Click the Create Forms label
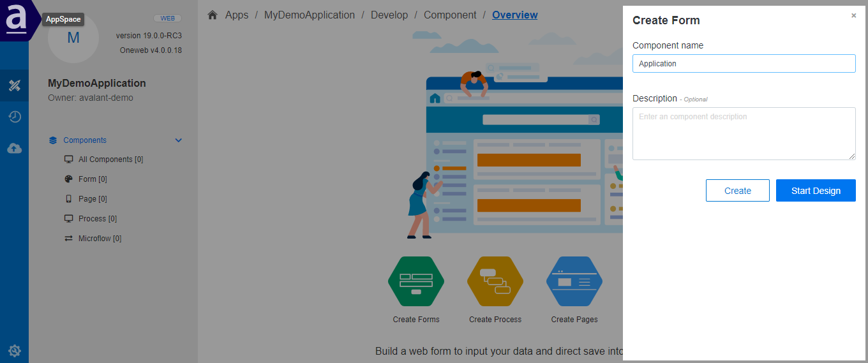This screenshot has width=868, height=363. click(416, 320)
